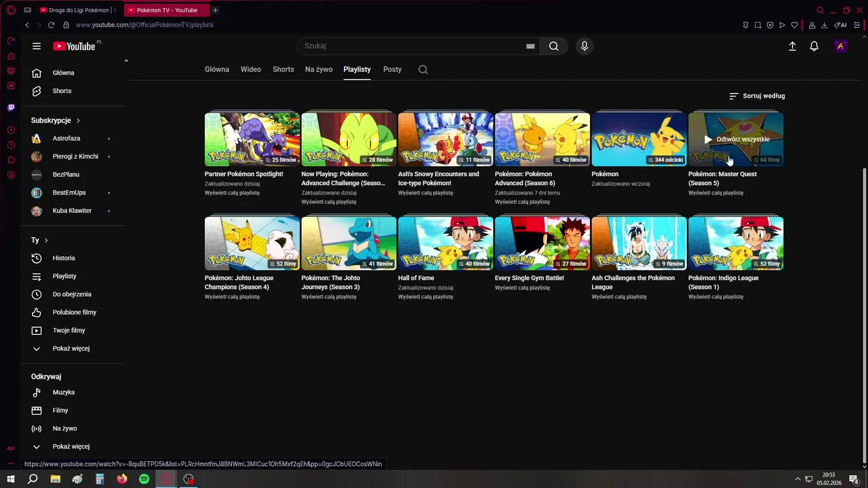The width and height of the screenshot is (868, 488).
Task: Click the padlock site info icon
Action: [x=66, y=25]
